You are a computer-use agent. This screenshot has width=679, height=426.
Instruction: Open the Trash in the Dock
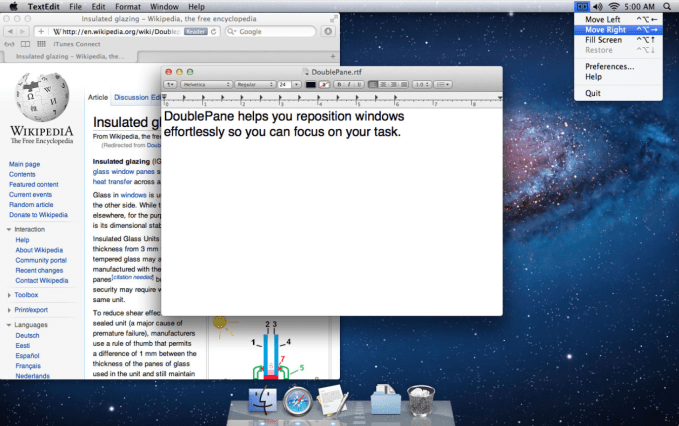(x=422, y=402)
